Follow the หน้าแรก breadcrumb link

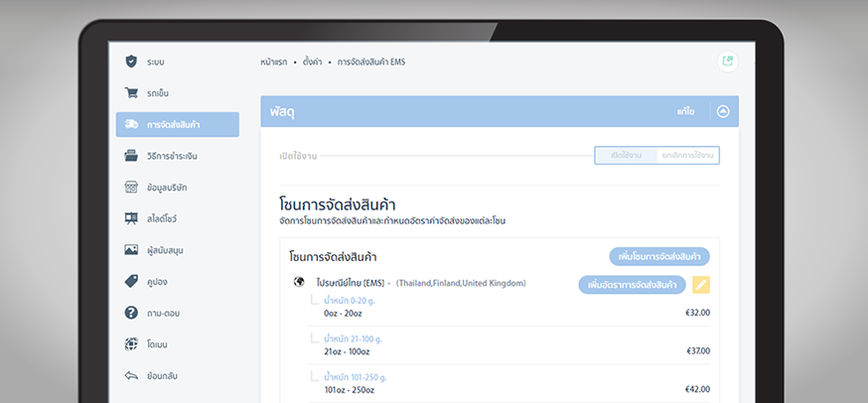[273, 62]
